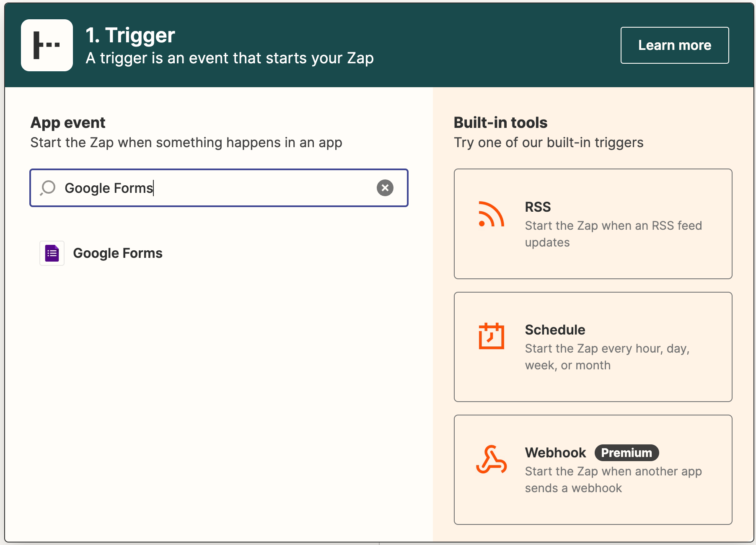Clear the app search field
The width and height of the screenshot is (756, 545).
[x=385, y=188]
